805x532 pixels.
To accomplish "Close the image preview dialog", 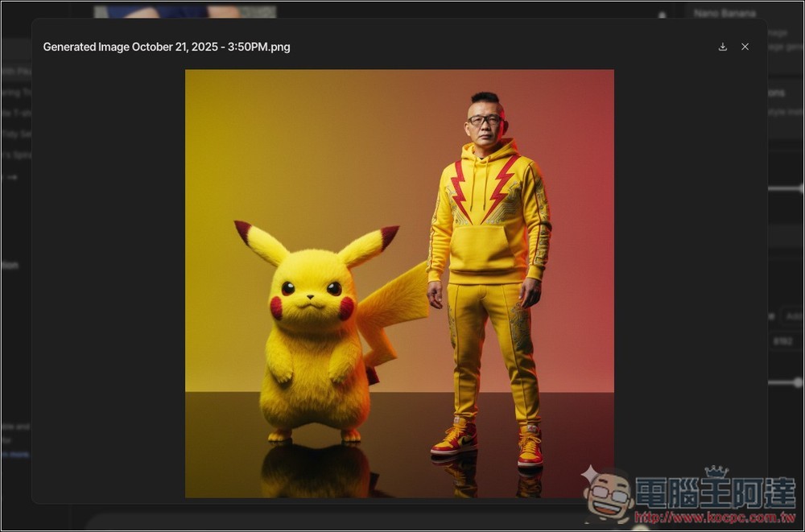I will 745,47.
